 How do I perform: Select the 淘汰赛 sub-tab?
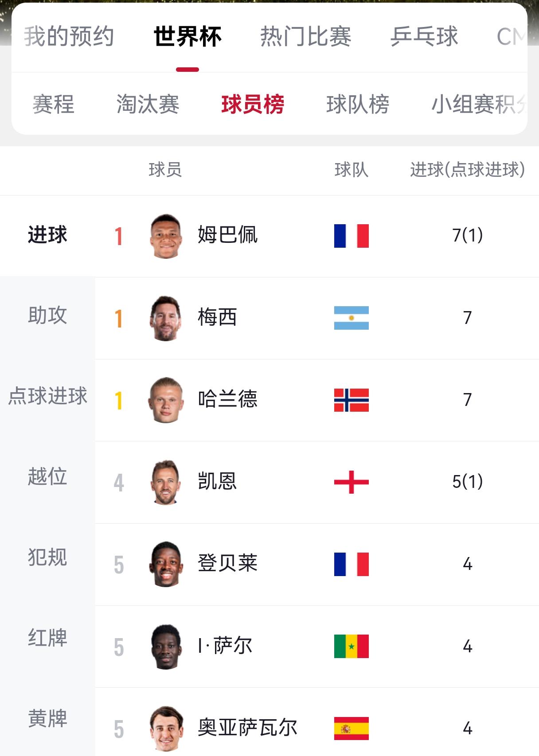click(148, 105)
